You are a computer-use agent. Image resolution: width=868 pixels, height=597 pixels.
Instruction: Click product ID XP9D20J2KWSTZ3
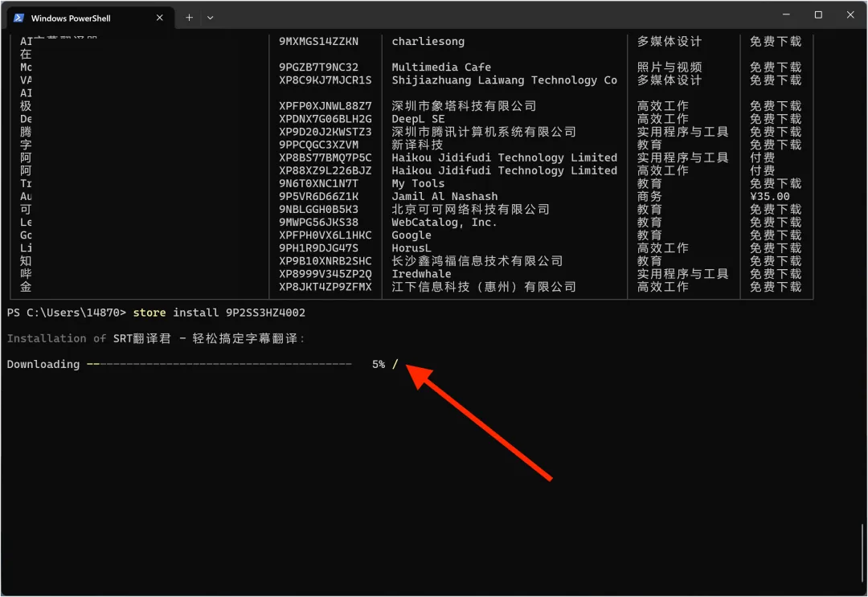[325, 132]
